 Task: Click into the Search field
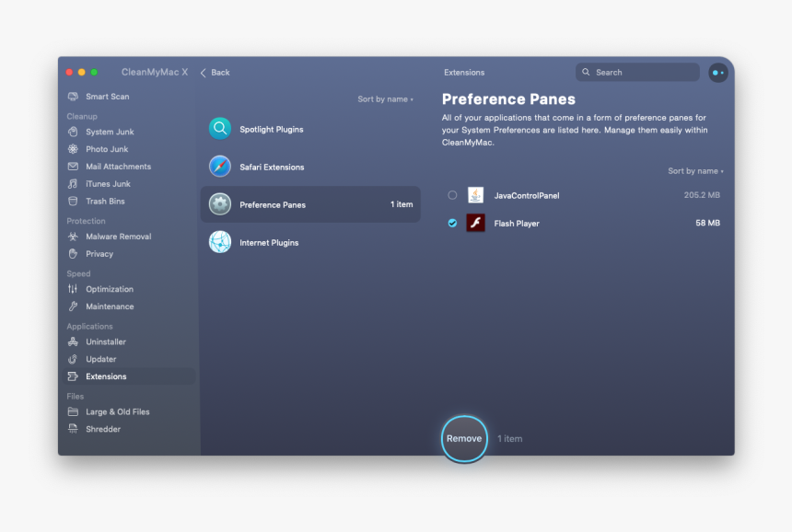coord(637,72)
